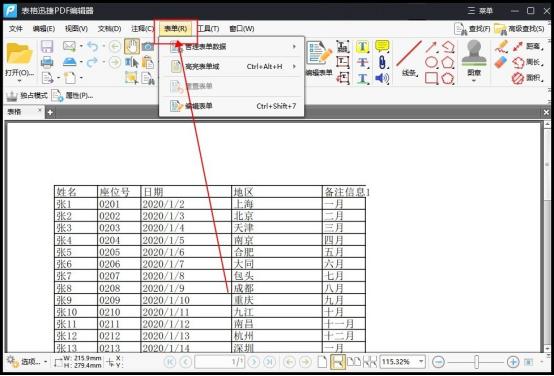
Task: Click the table cell containing 成都
Action: (277, 288)
